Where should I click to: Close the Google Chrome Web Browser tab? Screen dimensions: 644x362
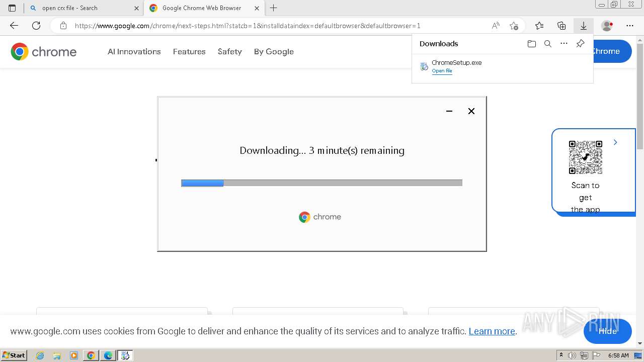(257, 8)
